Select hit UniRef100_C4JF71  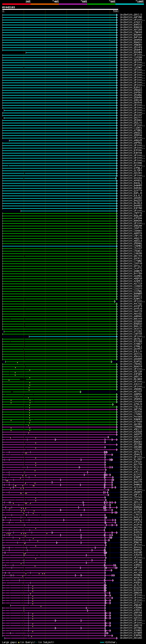131,268
